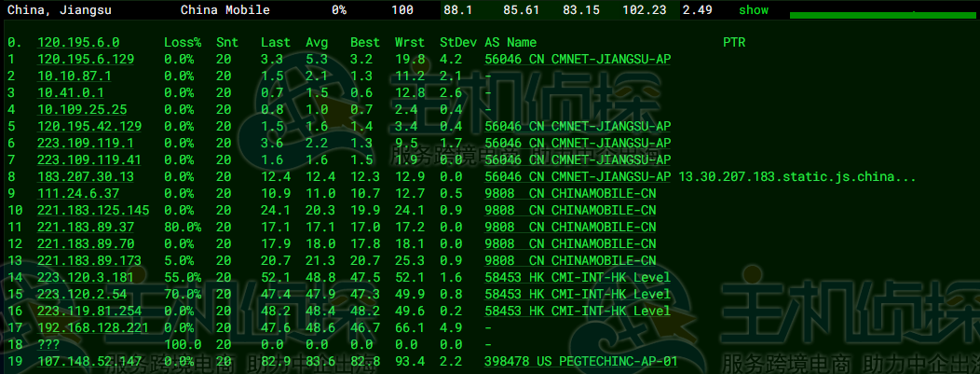The image size is (980, 374).
Task: Click the 'AS Name' column header
Action: (x=510, y=43)
